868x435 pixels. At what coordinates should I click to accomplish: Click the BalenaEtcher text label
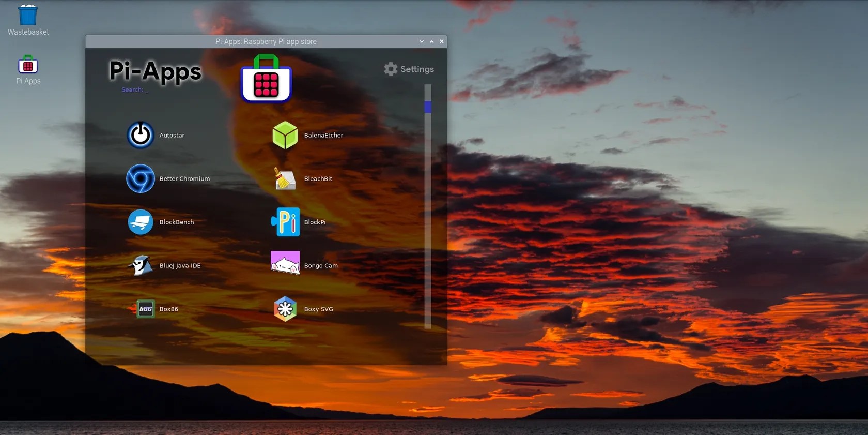(x=323, y=135)
